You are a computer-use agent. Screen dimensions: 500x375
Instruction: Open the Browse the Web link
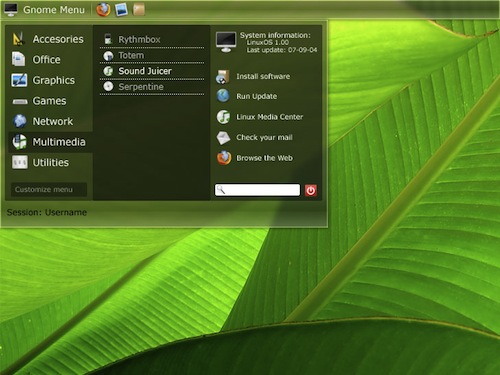pos(264,158)
